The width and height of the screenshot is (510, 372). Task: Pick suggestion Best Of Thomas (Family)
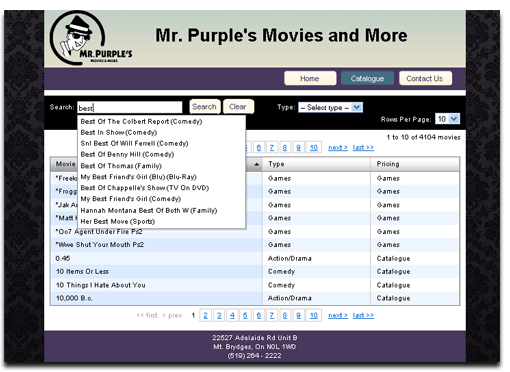121,166
